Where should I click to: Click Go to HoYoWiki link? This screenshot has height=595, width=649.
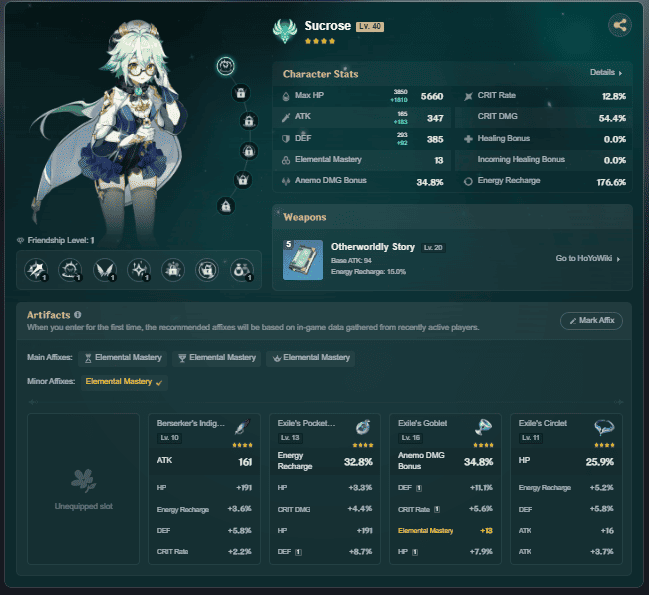coord(588,259)
